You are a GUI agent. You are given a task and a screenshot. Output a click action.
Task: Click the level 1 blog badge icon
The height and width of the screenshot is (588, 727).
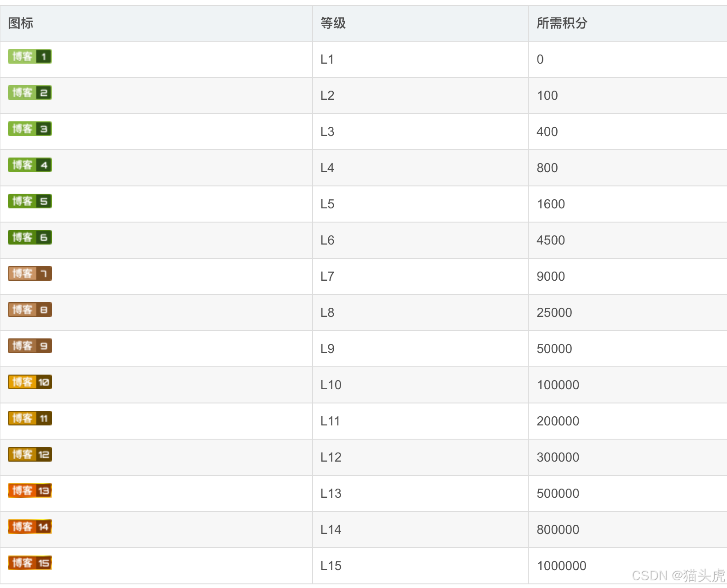(x=30, y=56)
